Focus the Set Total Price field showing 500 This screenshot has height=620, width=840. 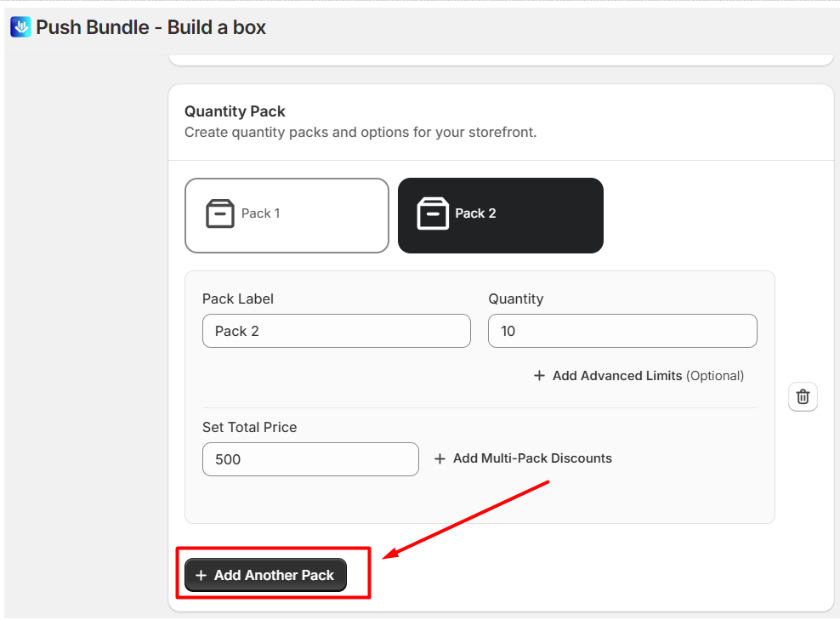tap(310, 459)
